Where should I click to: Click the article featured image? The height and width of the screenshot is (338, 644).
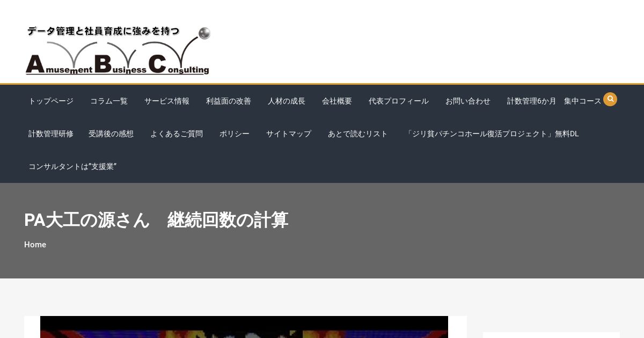(244, 327)
